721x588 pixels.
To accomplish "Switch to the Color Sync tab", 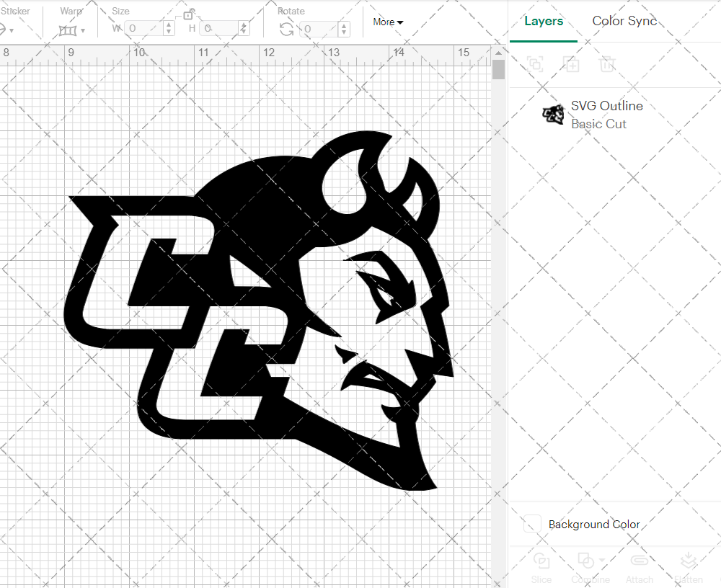I will (x=624, y=21).
